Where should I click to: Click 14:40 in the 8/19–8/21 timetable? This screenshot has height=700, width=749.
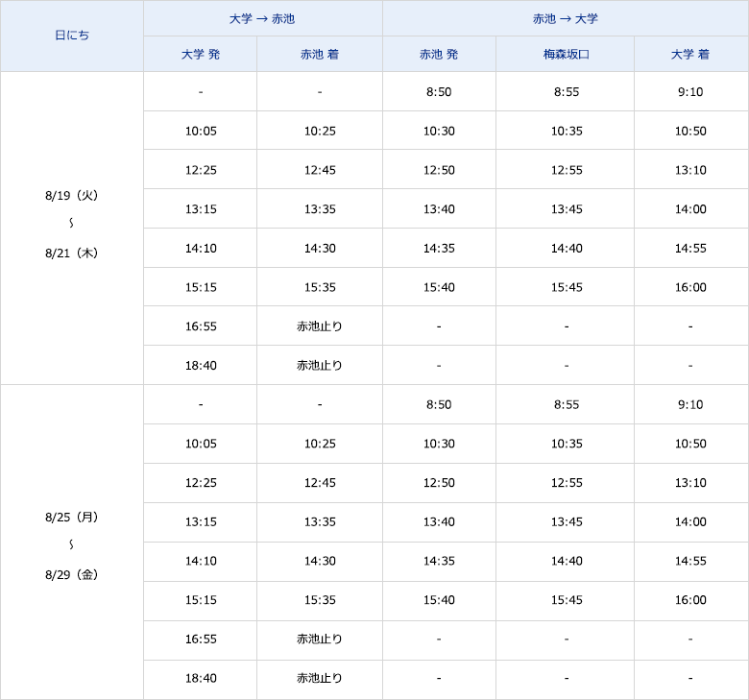pos(566,249)
